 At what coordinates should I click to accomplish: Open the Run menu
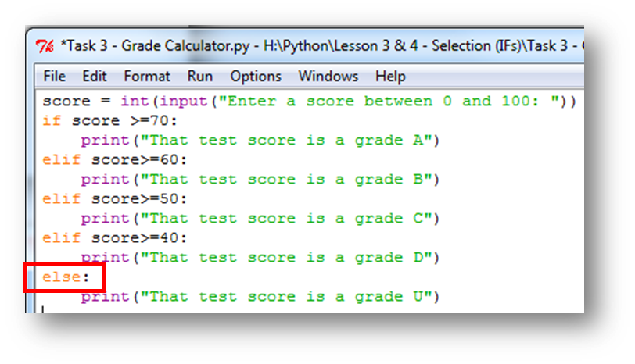click(x=200, y=77)
